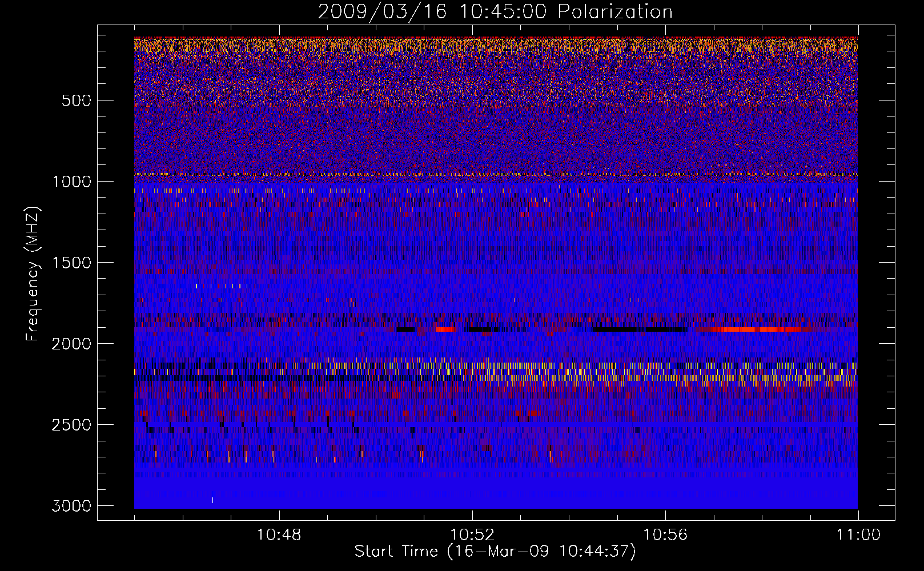Click the 10:52 time tick label

(x=472, y=535)
